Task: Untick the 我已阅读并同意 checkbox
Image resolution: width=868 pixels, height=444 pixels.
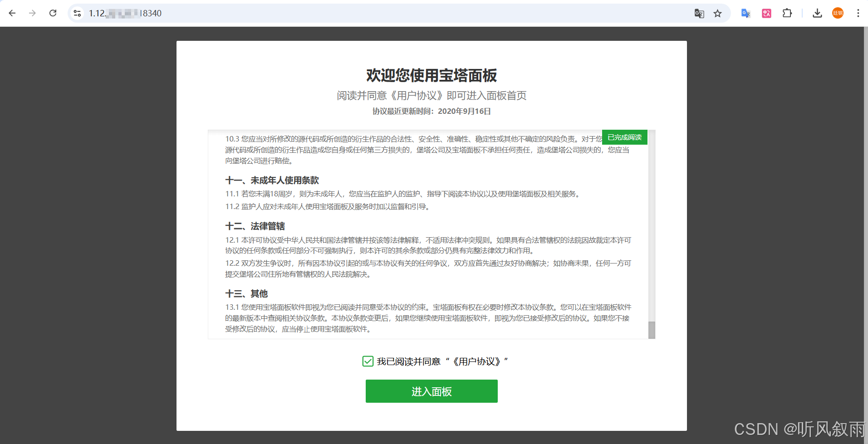Action: point(368,361)
